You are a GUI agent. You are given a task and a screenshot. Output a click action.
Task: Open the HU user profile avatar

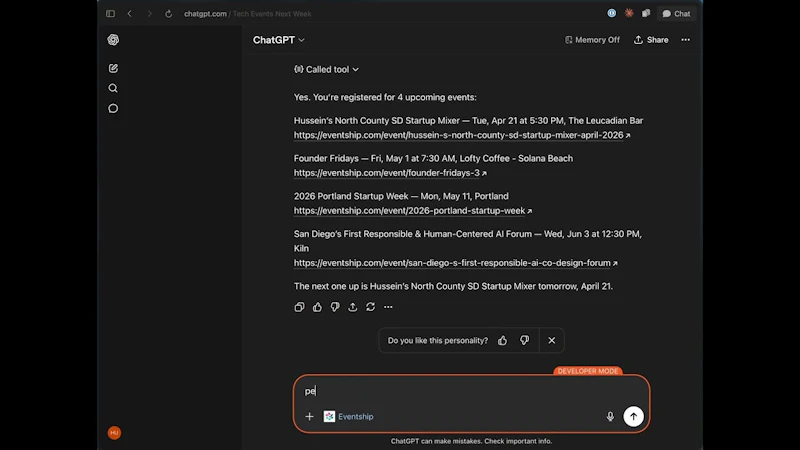114,433
